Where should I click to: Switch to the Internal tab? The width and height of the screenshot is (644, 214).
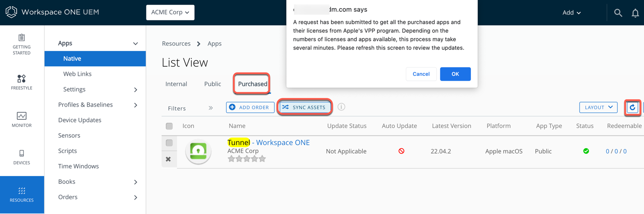click(176, 84)
